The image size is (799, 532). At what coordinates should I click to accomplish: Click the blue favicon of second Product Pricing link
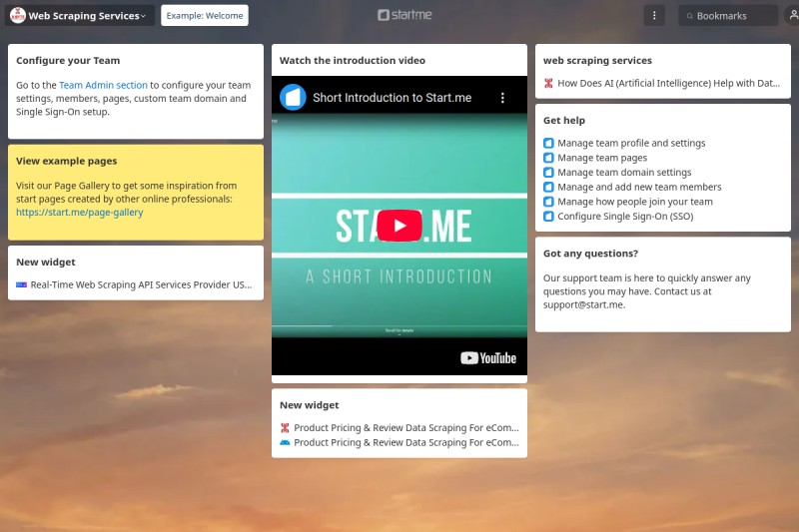[x=285, y=442]
